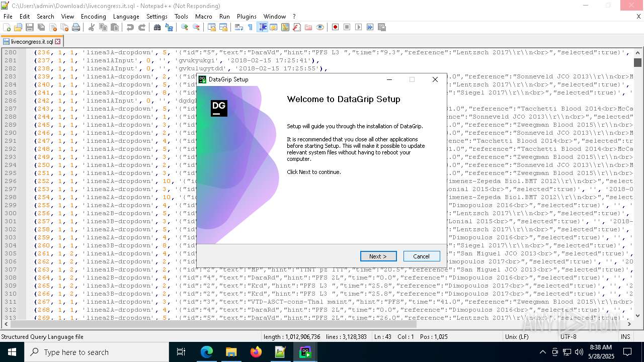
Task: Open the ? help menu
Action: 294,17
